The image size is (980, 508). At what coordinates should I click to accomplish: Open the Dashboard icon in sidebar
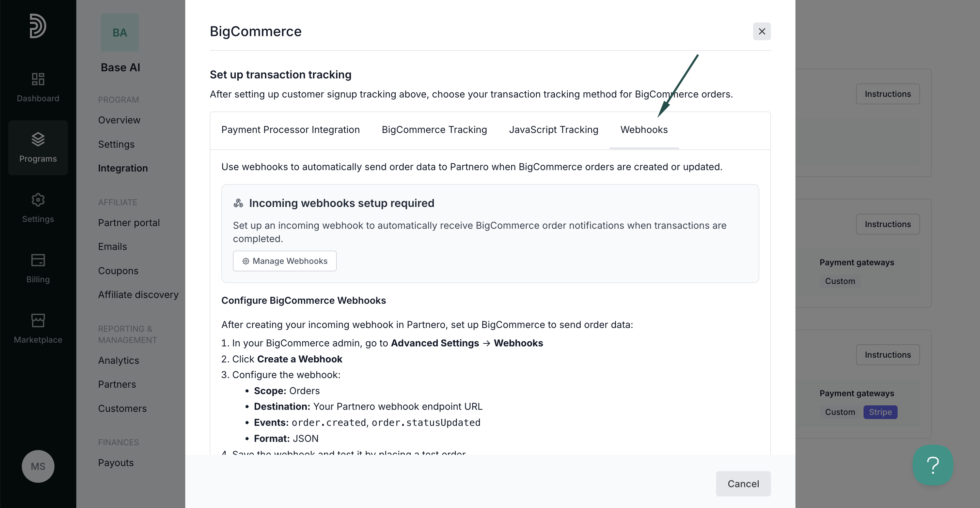click(x=38, y=79)
